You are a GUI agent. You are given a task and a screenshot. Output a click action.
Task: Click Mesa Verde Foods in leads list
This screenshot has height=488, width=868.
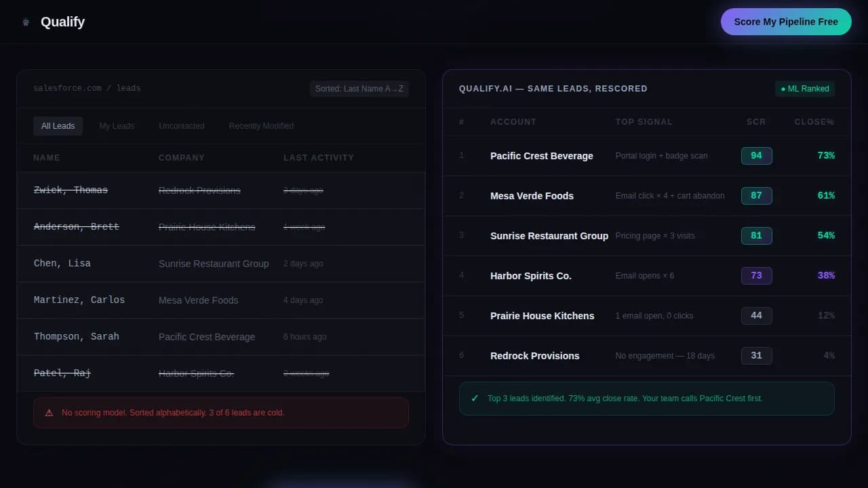(x=199, y=300)
